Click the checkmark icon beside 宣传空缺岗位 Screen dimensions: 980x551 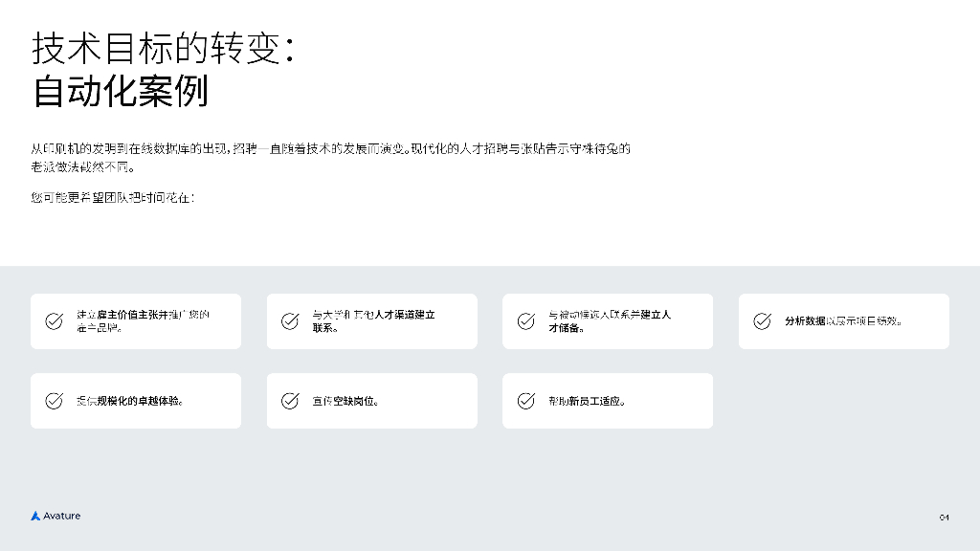290,401
